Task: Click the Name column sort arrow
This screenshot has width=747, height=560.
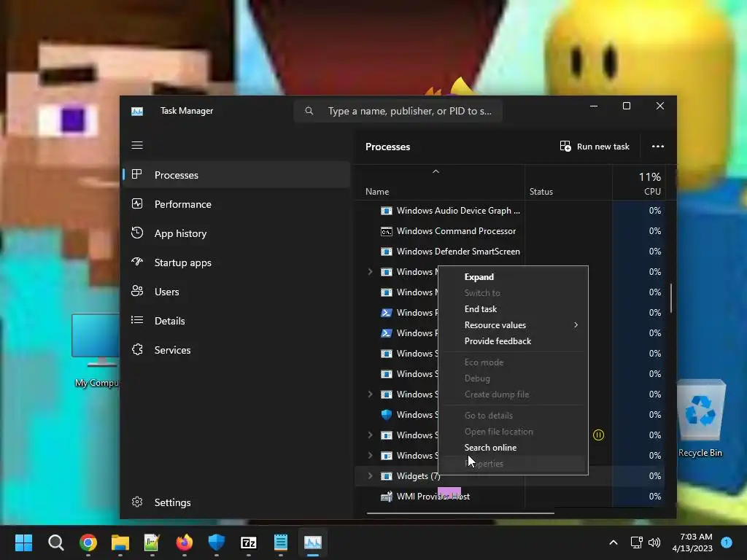Action: 436,171
